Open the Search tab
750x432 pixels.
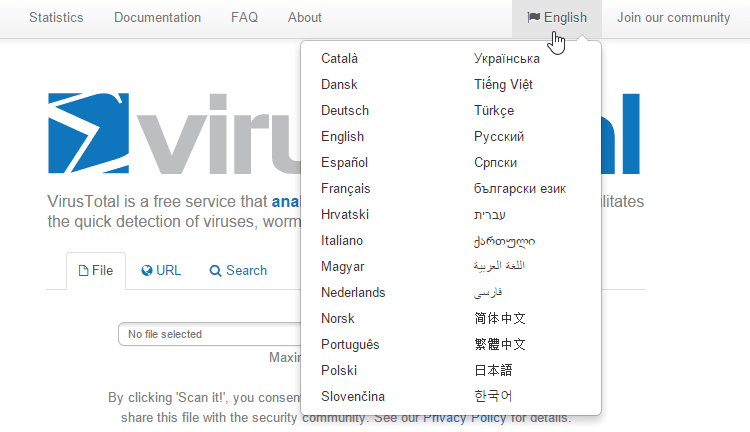[238, 270]
